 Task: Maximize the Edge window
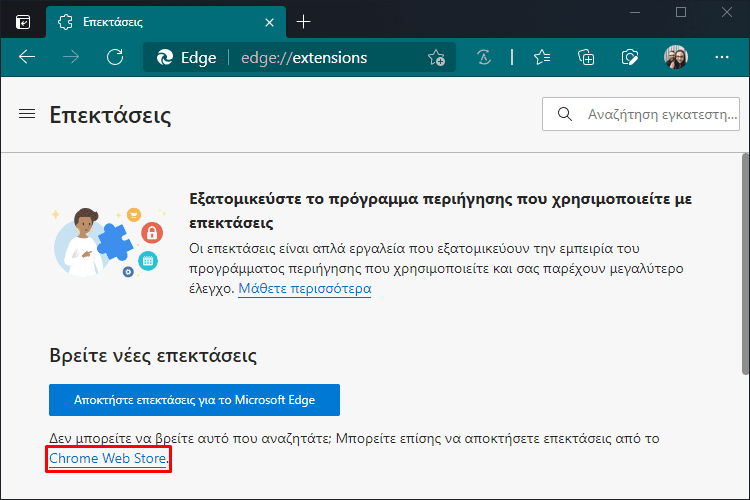tap(681, 12)
